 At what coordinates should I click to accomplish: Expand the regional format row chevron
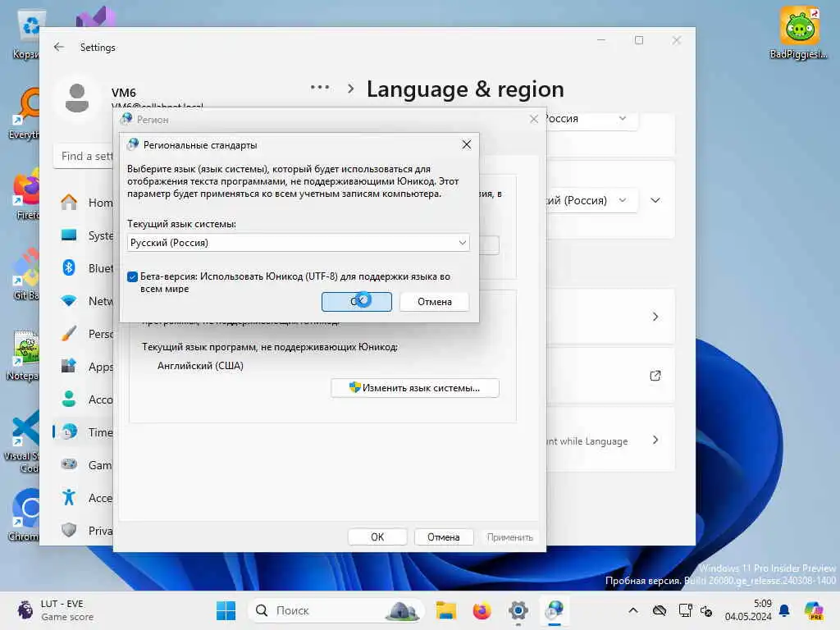(655, 200)
